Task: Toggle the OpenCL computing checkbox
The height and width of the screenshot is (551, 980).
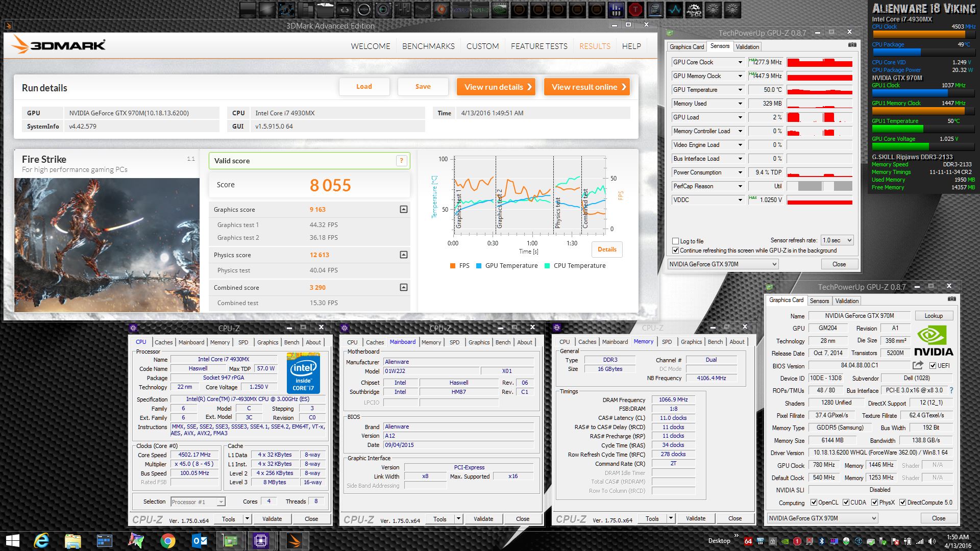Action: tap(814, 503)
